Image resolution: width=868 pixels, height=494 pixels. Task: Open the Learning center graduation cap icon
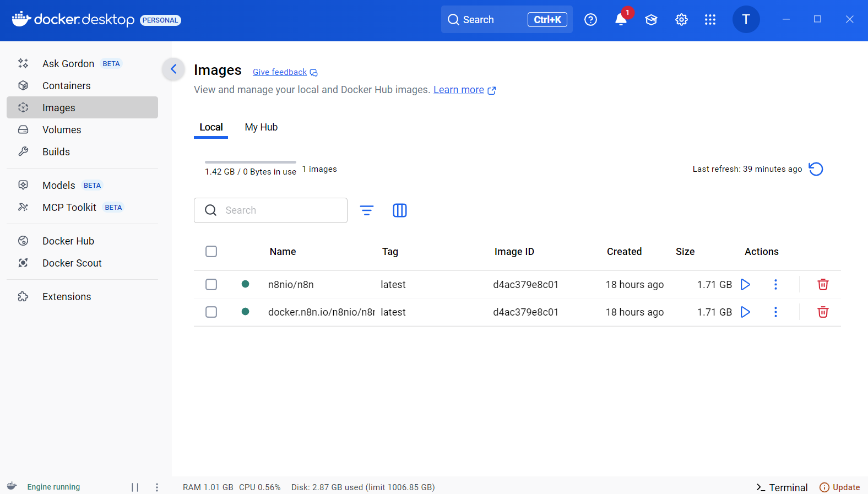click(x=651, y=20)
